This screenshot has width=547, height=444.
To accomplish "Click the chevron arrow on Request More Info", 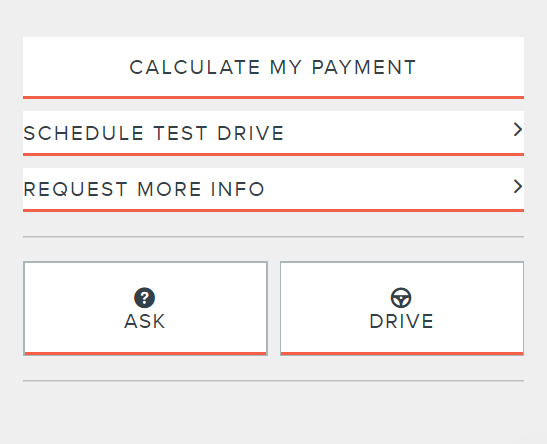I will coord(518,186).
